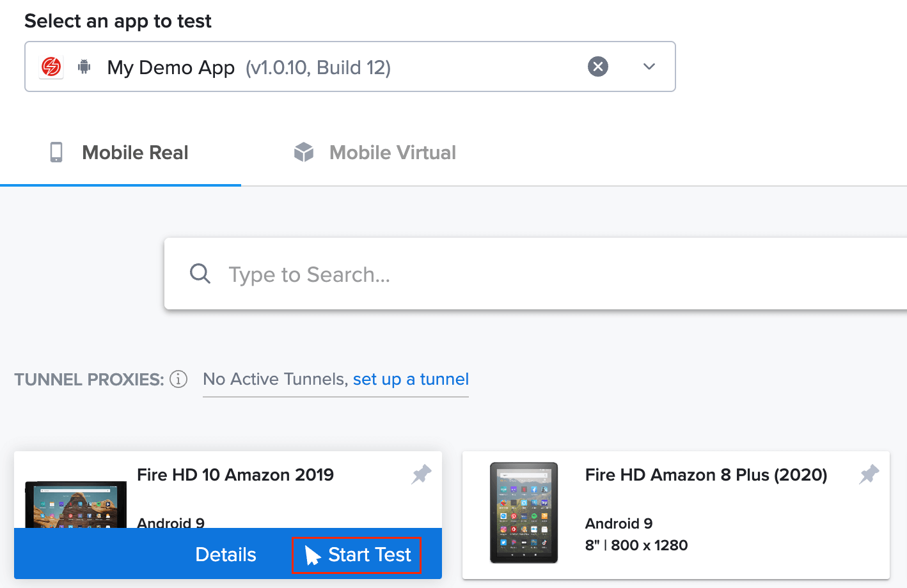The image size is (907, 588).
Task: Toggle the pin on the selected app card
Action: click(421, 474)
